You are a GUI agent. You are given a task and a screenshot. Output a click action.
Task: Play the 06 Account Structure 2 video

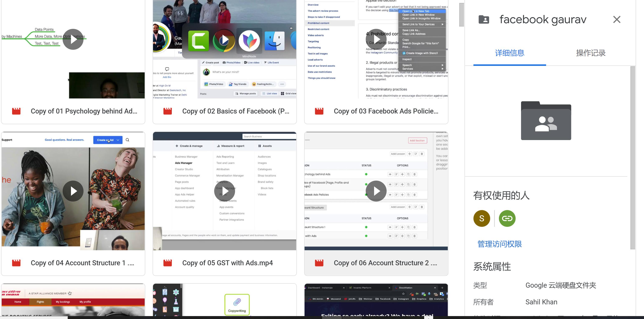(376, 191)
